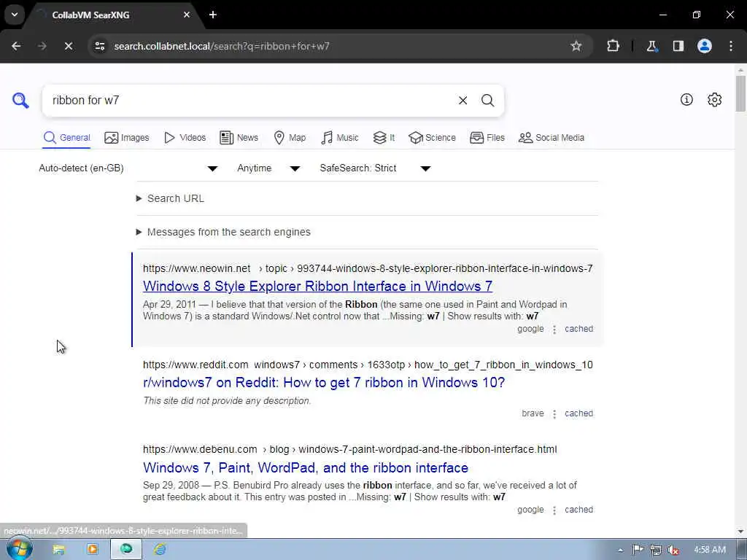Bookmark this page with the star
Screen dimensions: 747x560
coord(576,46)
